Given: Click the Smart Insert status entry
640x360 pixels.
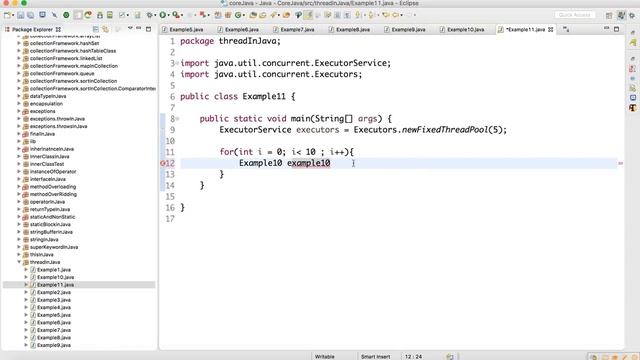Looking at the screenshot, I should (376, 356).
